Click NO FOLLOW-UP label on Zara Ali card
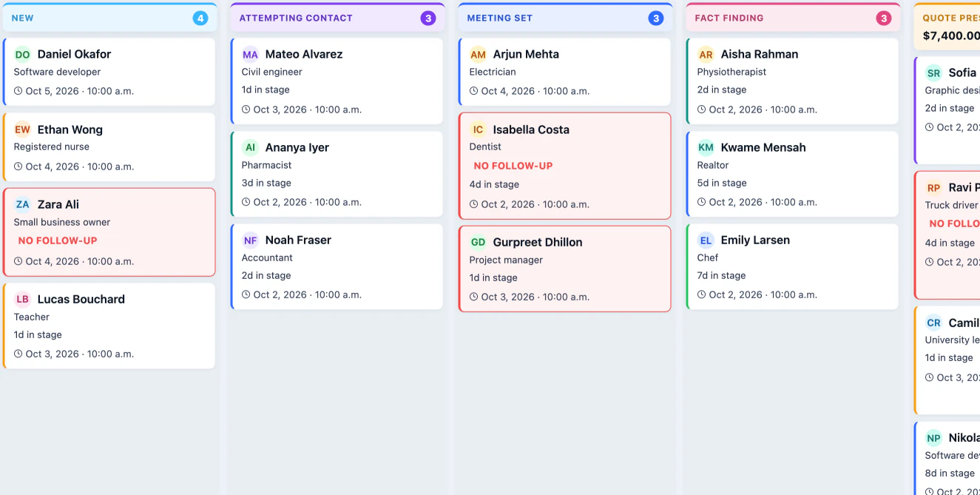Screen dimensions: 980x495 pos(58,240)
